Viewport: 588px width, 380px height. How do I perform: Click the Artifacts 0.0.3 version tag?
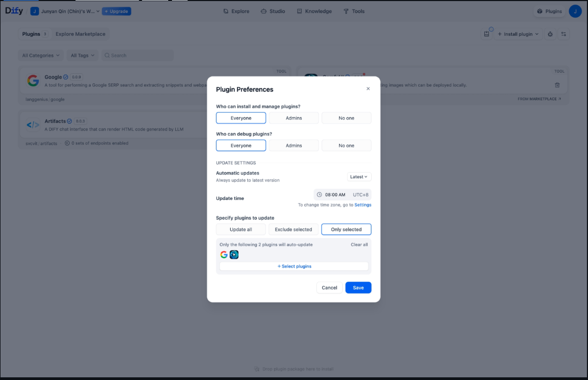click(80, 121)
